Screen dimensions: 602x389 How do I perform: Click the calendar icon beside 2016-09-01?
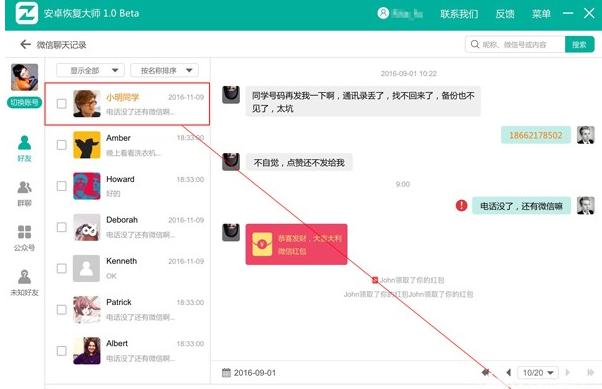(x=227, y=372)
